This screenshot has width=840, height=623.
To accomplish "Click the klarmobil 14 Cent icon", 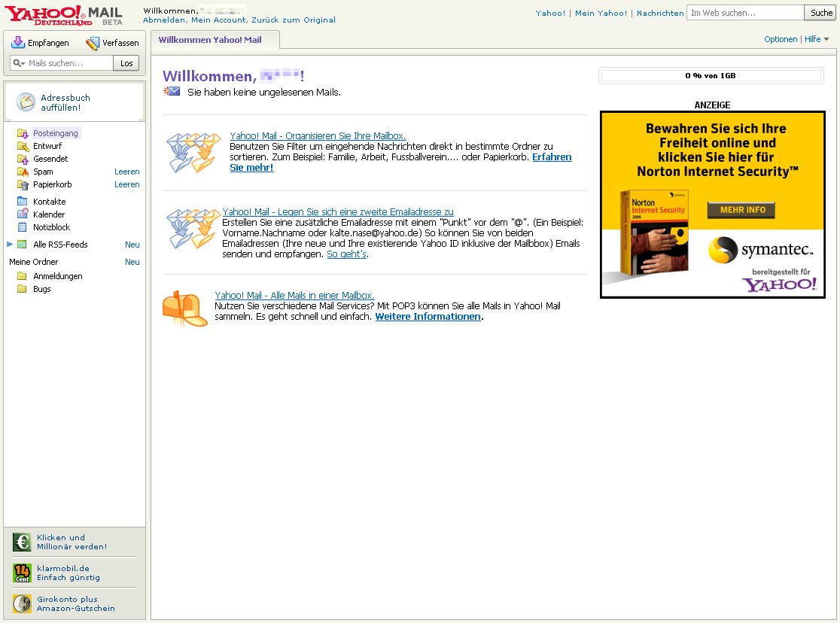I will [22, 573].
